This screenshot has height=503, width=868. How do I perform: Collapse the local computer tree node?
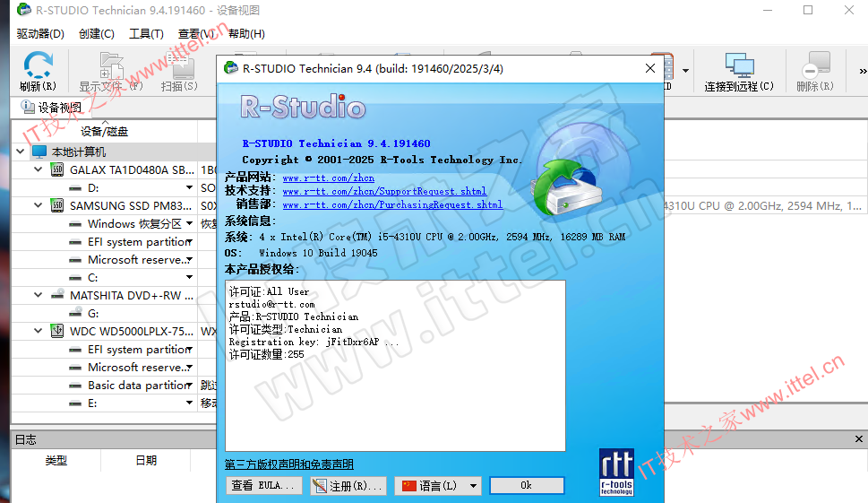(21, 152)
